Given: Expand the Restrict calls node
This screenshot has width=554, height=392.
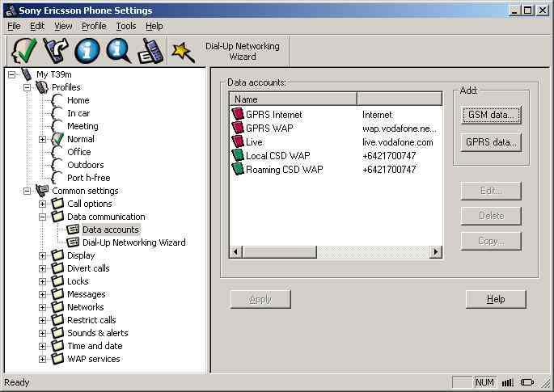Looking at the screenshot, I should (42, 320).
